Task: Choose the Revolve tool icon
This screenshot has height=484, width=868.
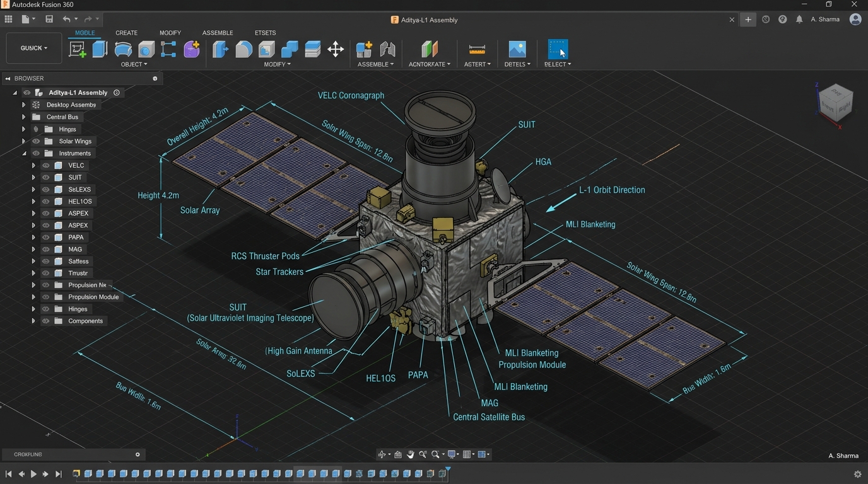Action: (x=123, y=49)
